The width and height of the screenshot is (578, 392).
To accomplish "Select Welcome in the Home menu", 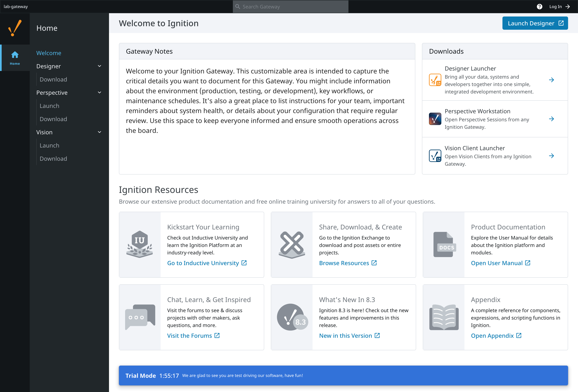I will pyautogui.click(x=49, y=53).
